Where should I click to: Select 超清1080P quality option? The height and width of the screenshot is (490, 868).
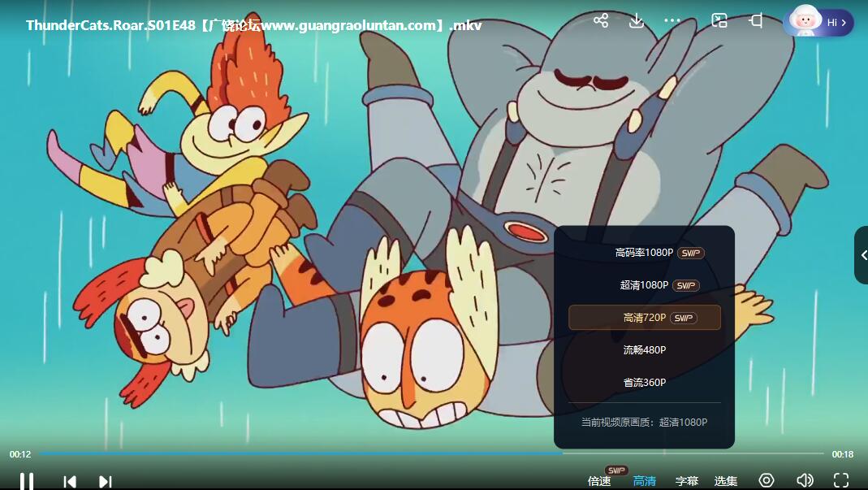point(645,285)
